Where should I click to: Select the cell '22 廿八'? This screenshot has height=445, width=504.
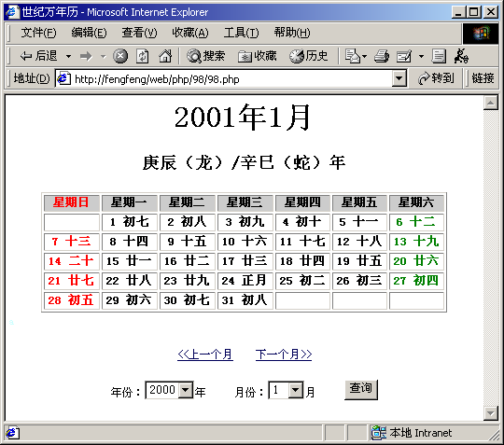pyautogui.click(x=129, y=281)
